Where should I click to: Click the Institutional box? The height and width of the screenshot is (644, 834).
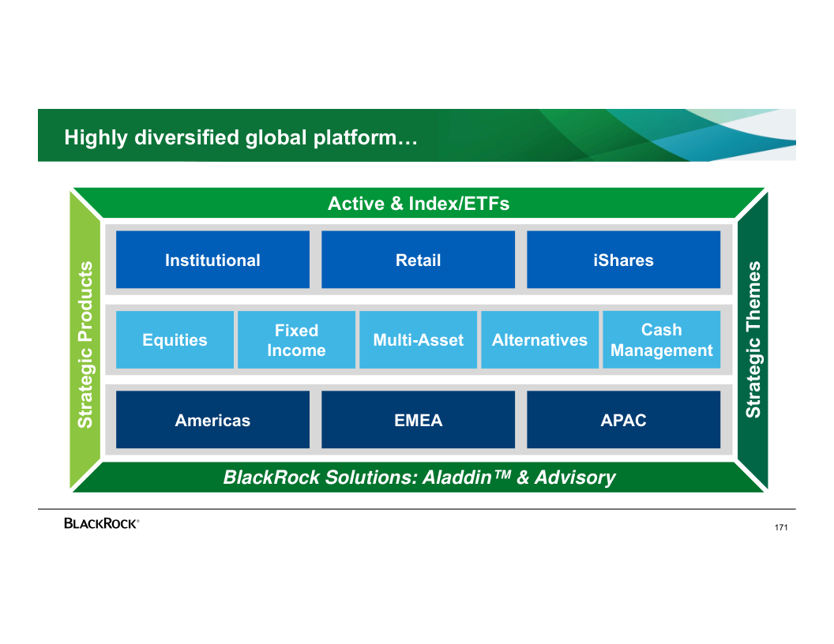[212, 260]
